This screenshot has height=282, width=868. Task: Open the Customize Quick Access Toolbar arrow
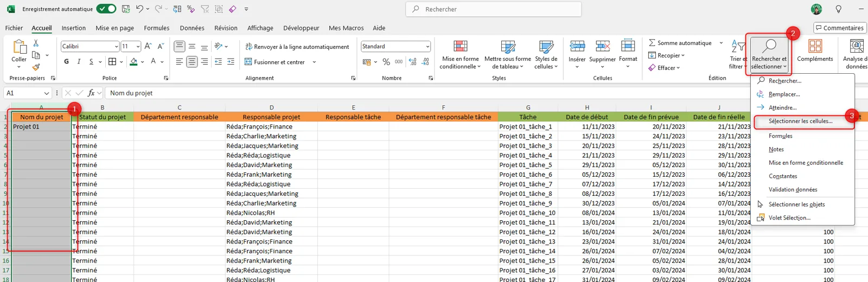pos(246,9)
